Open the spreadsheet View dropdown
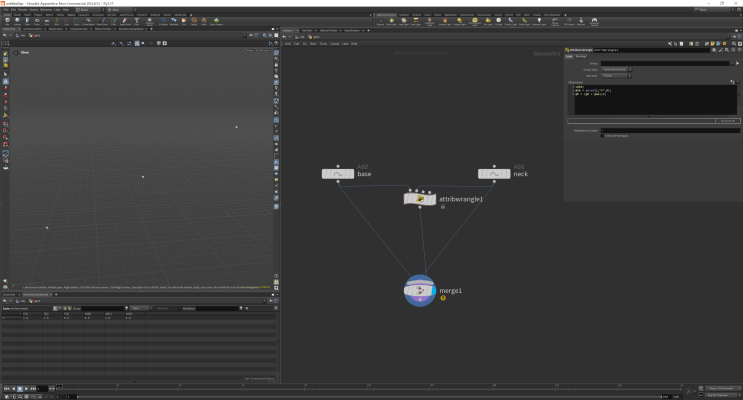 click(x=141, y=308)
